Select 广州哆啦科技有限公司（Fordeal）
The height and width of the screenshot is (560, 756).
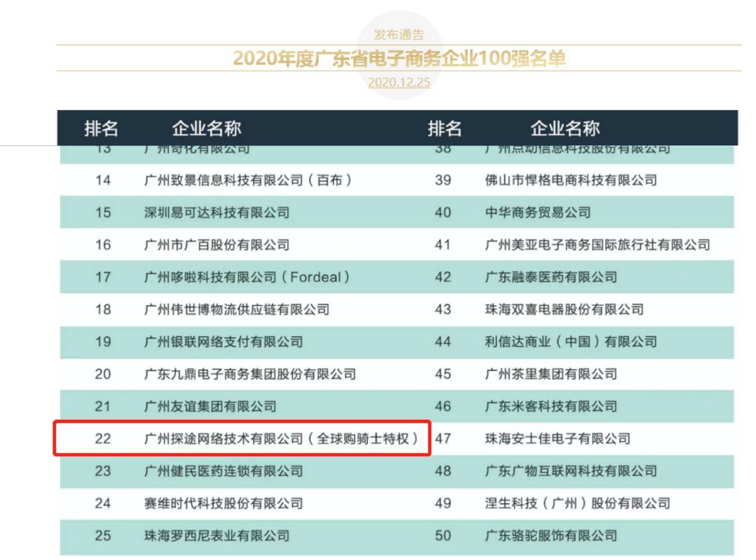247,277
